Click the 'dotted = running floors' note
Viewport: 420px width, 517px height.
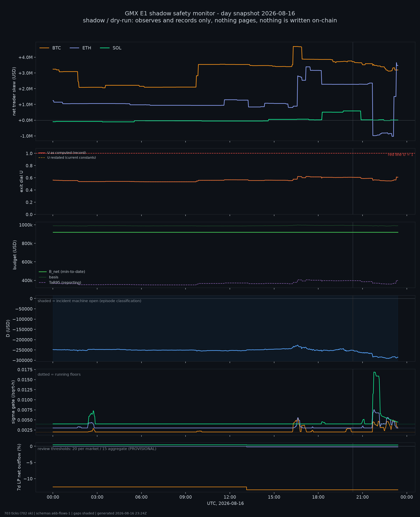pos(59,375)
